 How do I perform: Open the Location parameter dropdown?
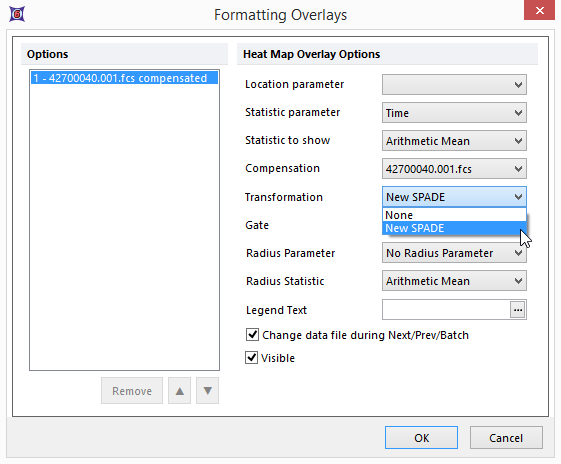454,85
